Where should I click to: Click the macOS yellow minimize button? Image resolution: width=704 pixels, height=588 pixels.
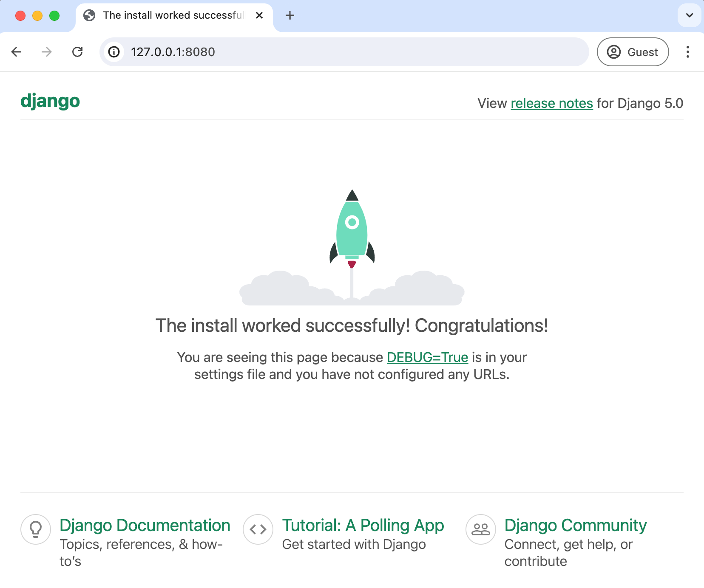37,16
